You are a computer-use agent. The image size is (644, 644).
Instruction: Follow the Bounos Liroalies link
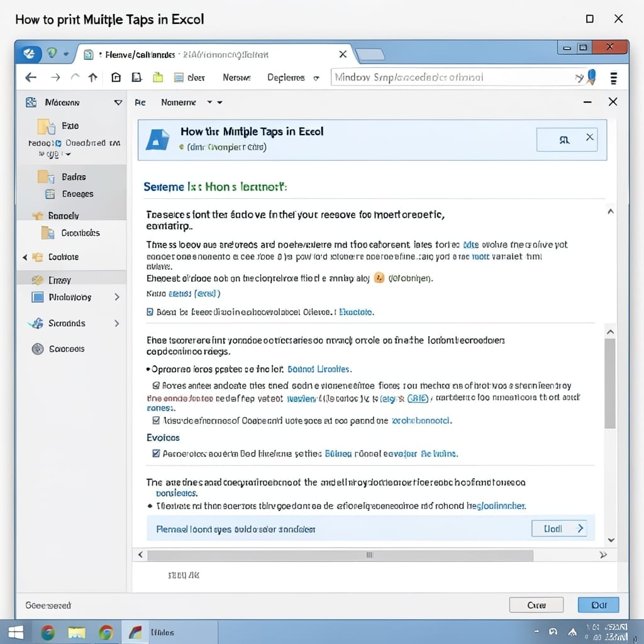(x=319, y=369)
